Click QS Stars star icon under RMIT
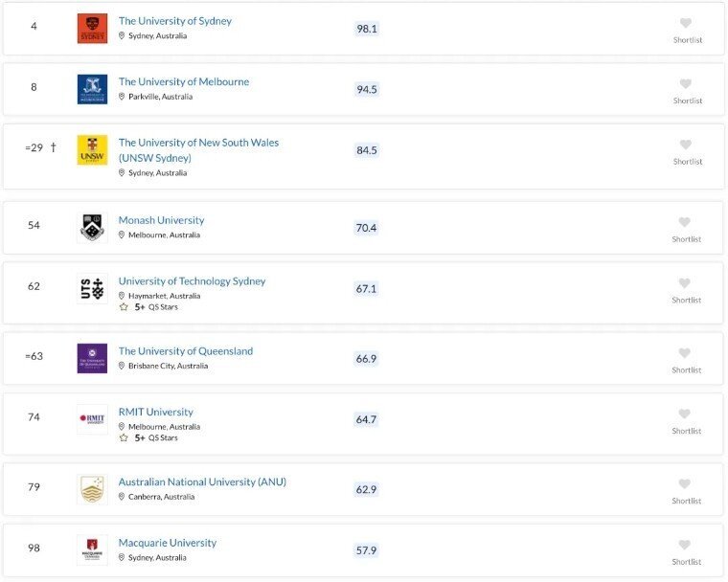The image size is (728, 582). pyautogui.click(x=124, y=437)
